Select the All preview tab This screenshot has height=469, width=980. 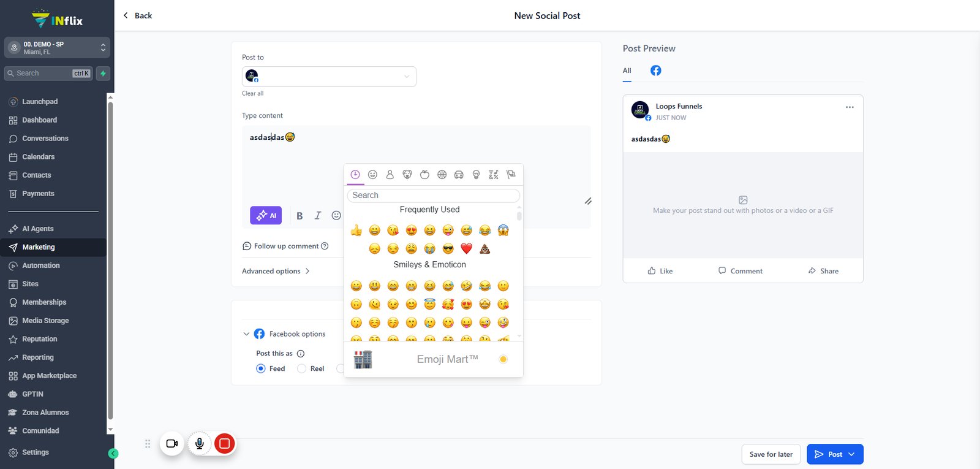click(627, 71)
